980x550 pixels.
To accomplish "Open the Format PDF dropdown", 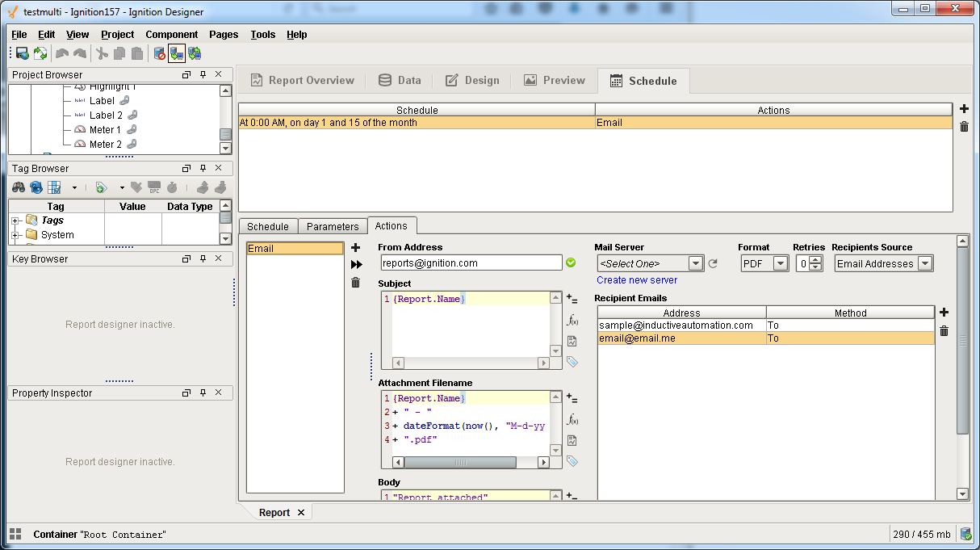I will pyautogui.click(x=780, y=263).
